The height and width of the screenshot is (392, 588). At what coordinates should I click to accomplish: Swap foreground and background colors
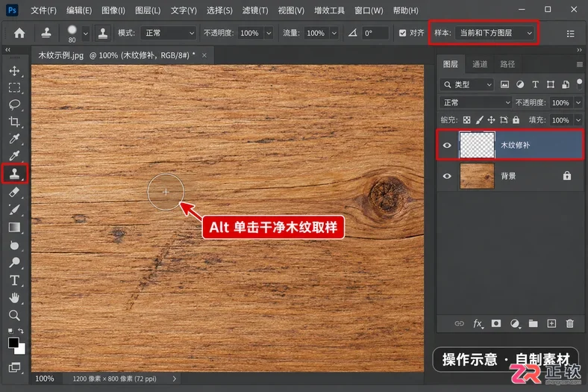[21, 331]
